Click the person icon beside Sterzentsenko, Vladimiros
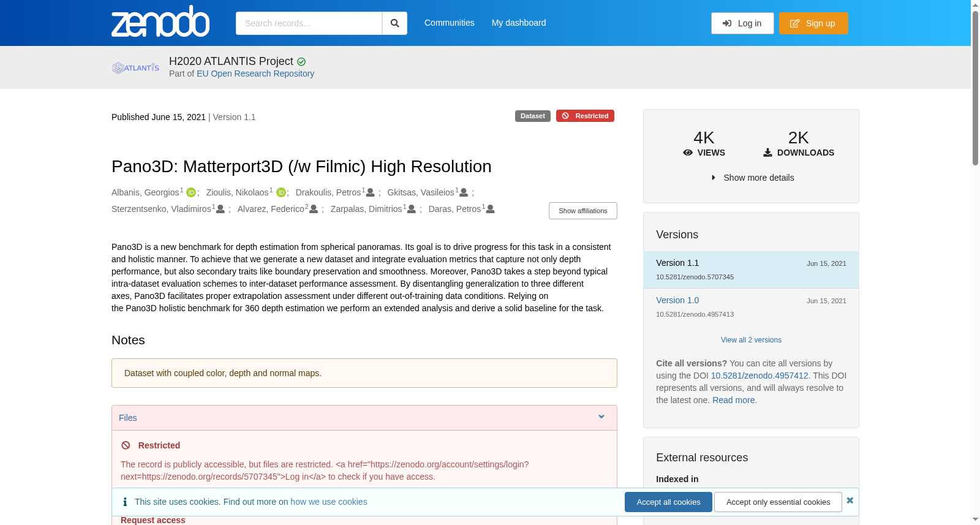Viewport: 980px width, 525px height. click(221, 209)
